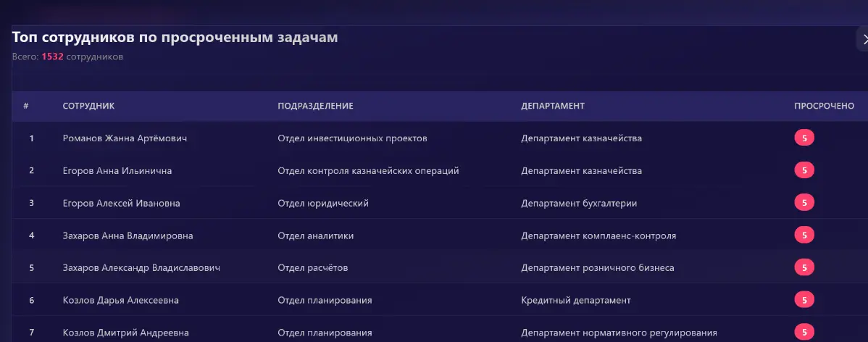Click the СОТРУДНИК column header
Screen dimensions: 868x342
coord(88,106)
